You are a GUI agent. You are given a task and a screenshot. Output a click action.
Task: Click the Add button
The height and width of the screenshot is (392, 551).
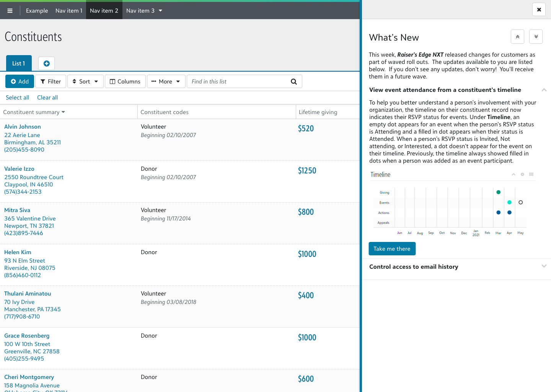[x=20, y=82]
